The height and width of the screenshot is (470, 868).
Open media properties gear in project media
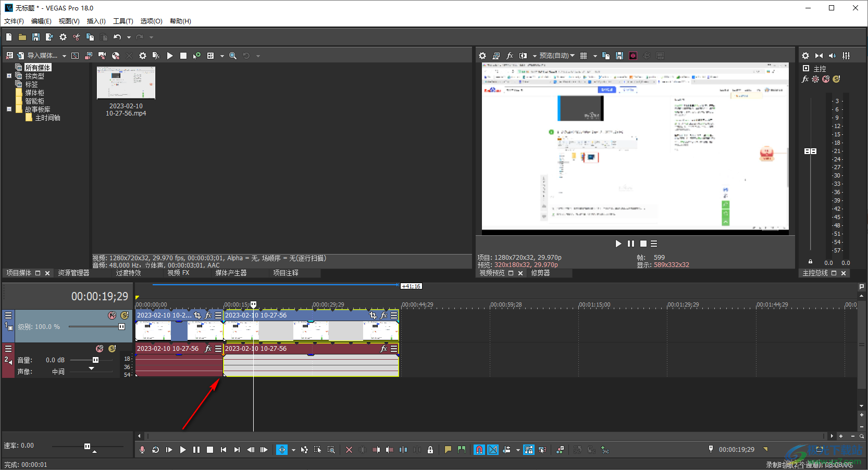[x=143, y=56]
